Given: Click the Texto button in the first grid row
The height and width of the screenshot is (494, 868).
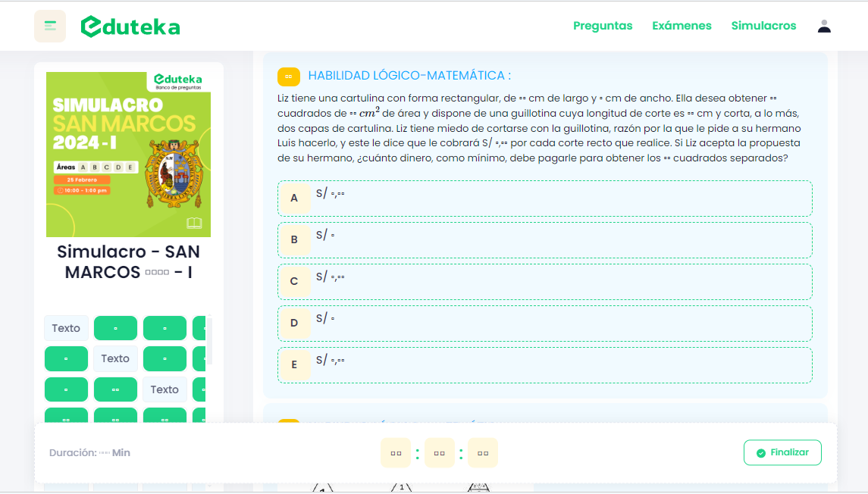Looking at the screenshot, I should (66, 328).
